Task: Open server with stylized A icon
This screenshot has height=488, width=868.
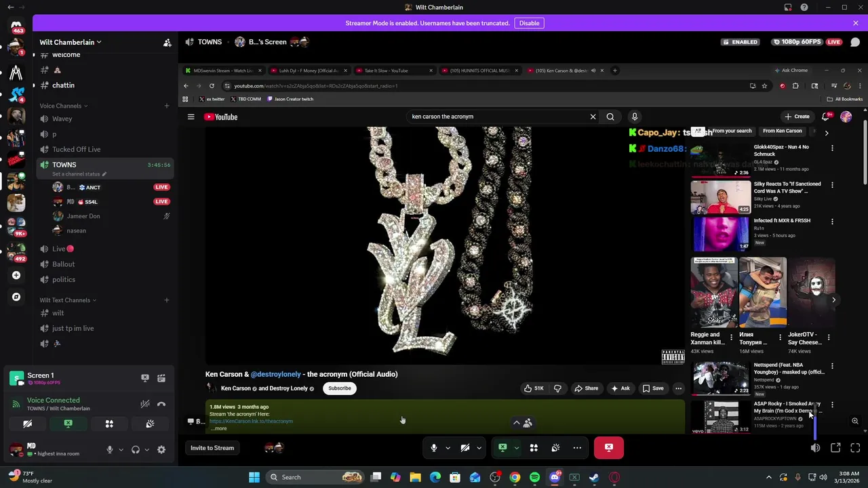Action: pos(16,71)
